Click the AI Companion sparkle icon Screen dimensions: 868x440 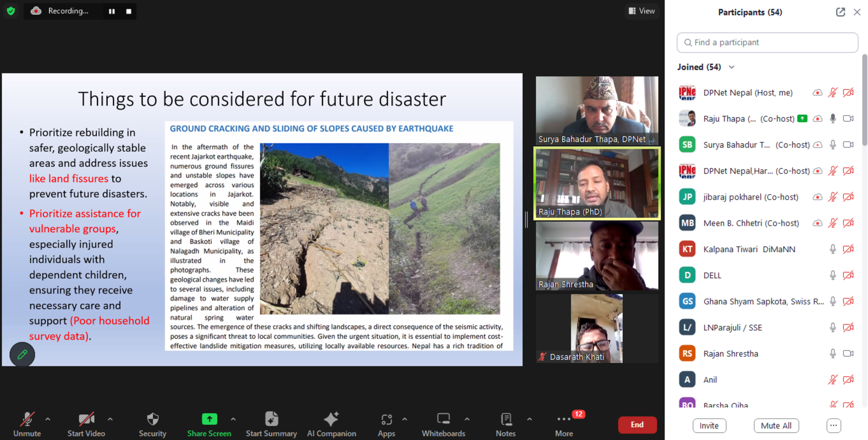[x=331, y=419]
